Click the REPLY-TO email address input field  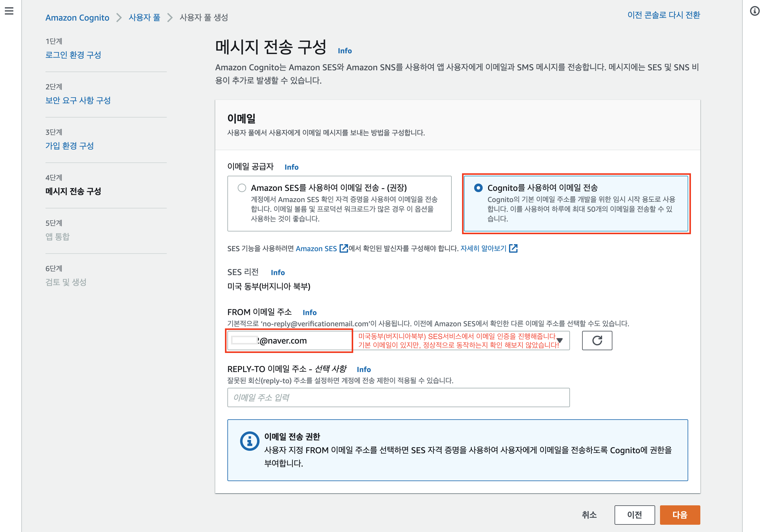(x=398, y=397)
